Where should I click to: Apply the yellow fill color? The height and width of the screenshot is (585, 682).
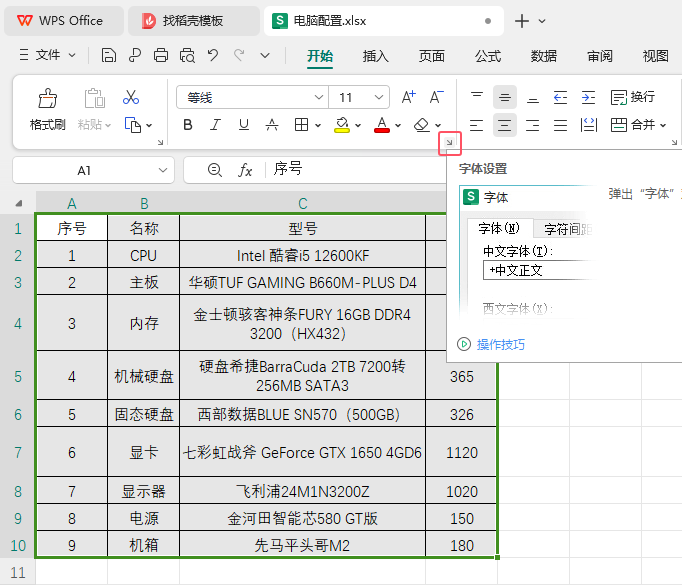click(x=342, y=125)
